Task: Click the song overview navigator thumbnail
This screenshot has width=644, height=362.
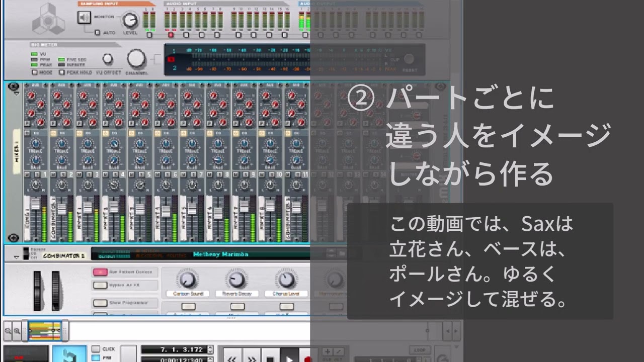Action: click(x=45, y=331)
